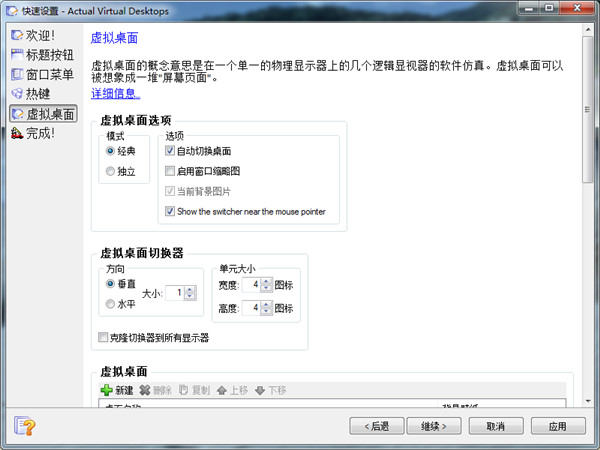Viewport: 600px width, 450px height.
Task: Uncheck 自动切换桌面 checkbox
Action: click(169, 151)
